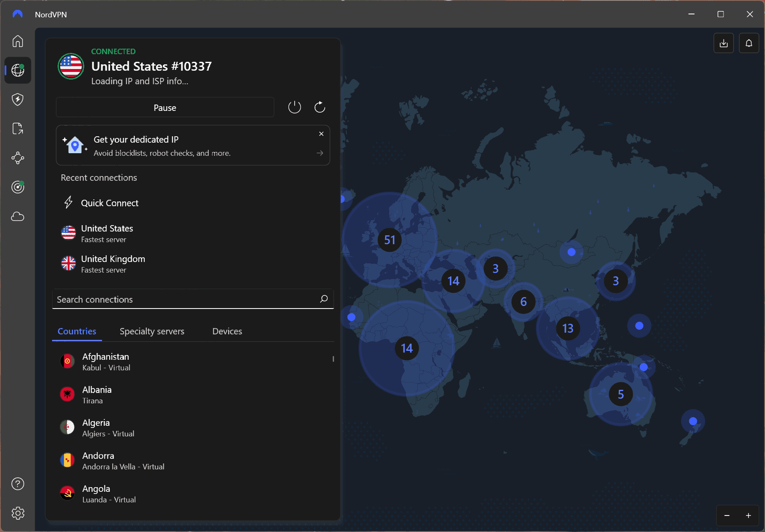Open Dark Web Monitor radar icon

[17, 187]
